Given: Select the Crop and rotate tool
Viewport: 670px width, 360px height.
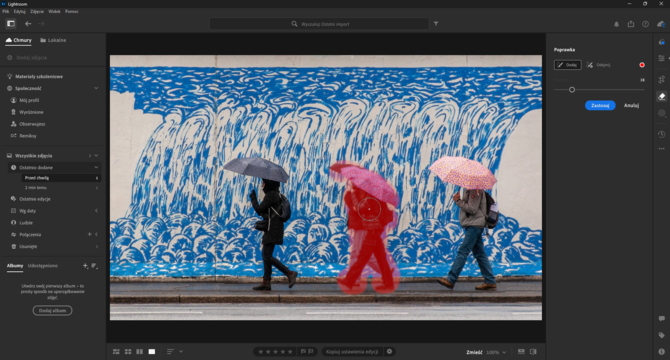Looking at the screenshot, I should [x=661, y=79].
